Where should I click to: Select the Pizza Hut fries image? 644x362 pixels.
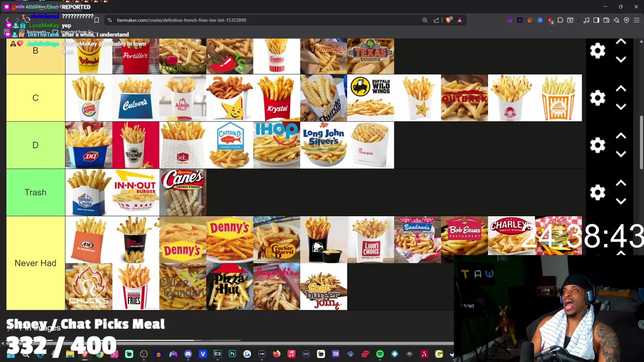(x=230, y=287)
